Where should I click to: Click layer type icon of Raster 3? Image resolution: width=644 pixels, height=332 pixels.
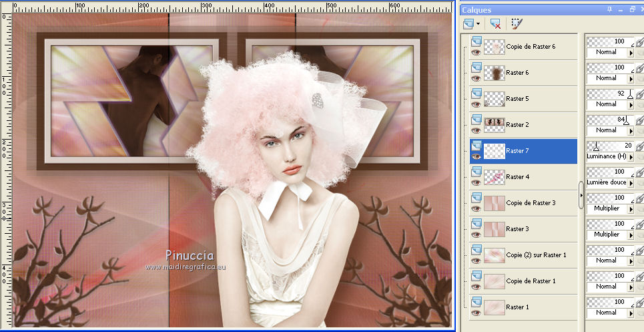pyautogui.click(x=476, y=224)
